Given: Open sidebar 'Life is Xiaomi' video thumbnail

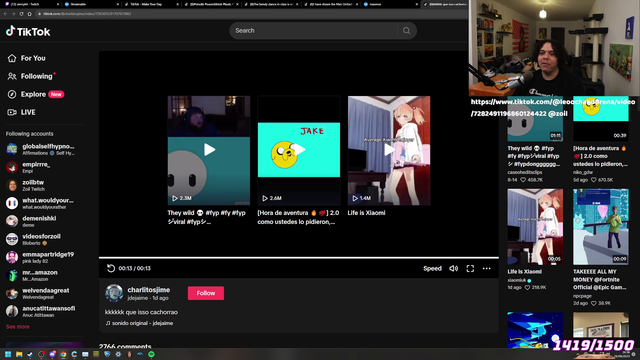Looking at the screenshot, I should [x=535, y=227].
